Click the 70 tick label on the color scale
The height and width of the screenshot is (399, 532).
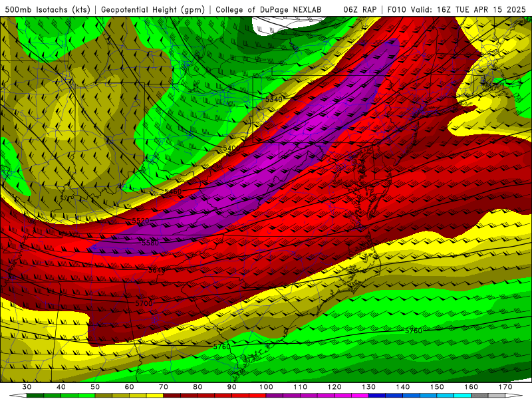tap(164, 387)
